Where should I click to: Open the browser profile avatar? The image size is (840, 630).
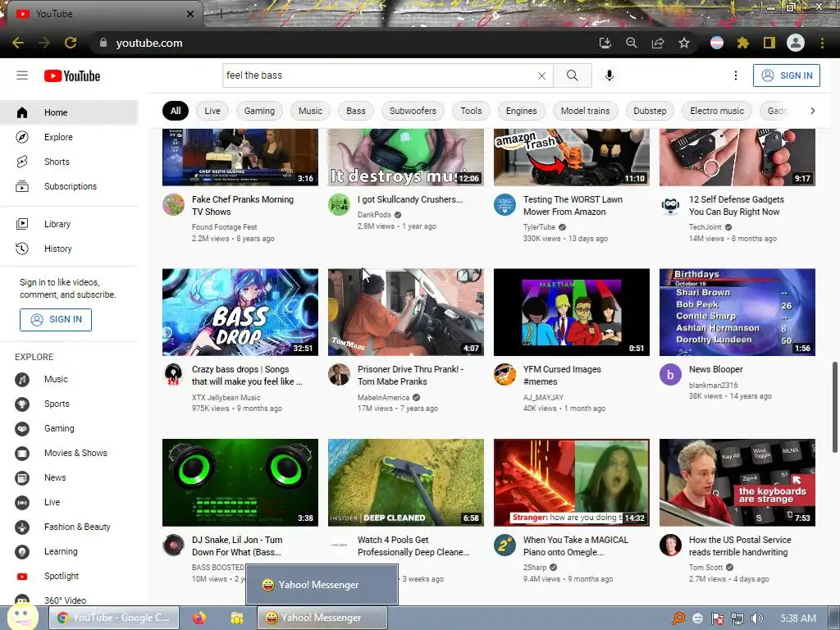[796, 43]
